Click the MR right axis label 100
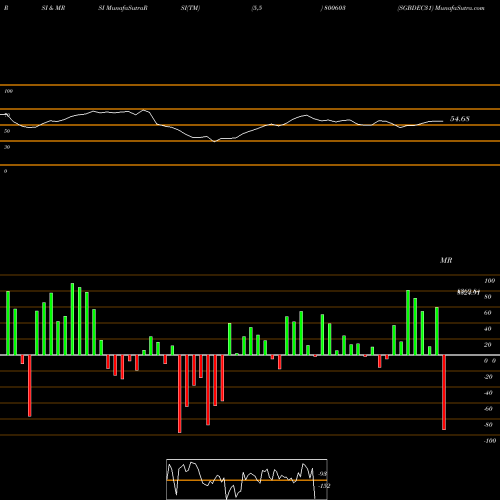Screen dimensions: 500x500 click(490, 281)
